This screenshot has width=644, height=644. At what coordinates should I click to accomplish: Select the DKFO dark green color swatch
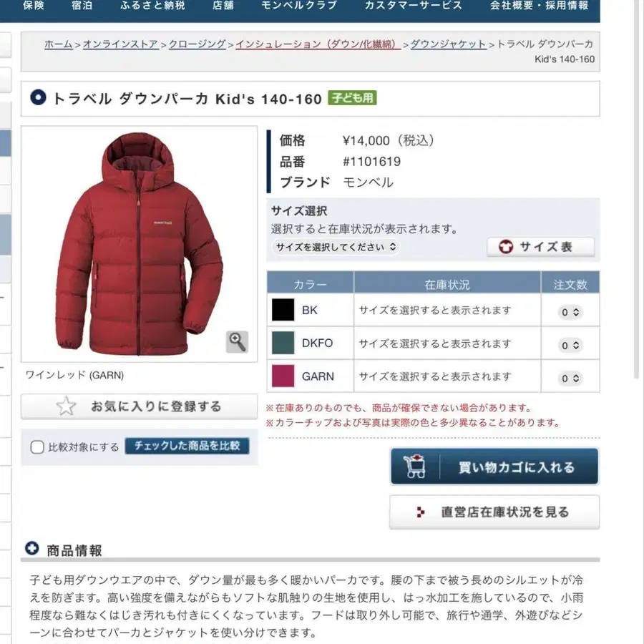[x=283, y=343]
